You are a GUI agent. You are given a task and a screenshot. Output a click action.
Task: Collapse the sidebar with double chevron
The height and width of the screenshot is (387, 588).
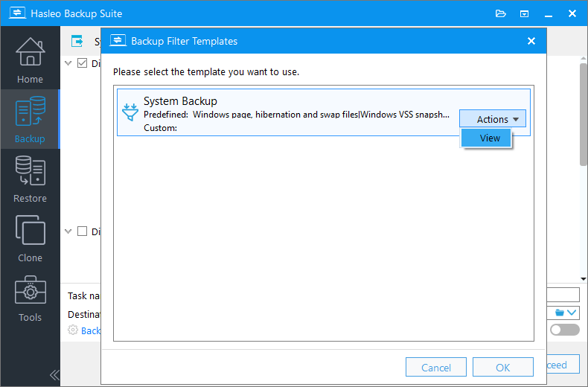[54, 374]
